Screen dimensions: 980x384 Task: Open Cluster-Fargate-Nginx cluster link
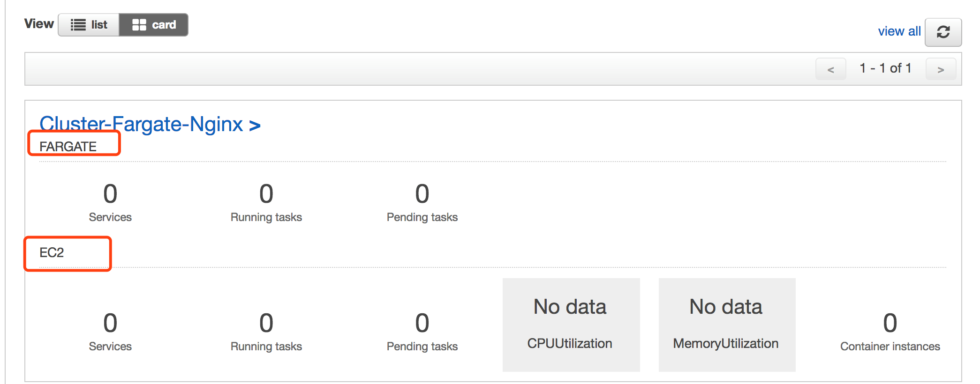(141, 124)
